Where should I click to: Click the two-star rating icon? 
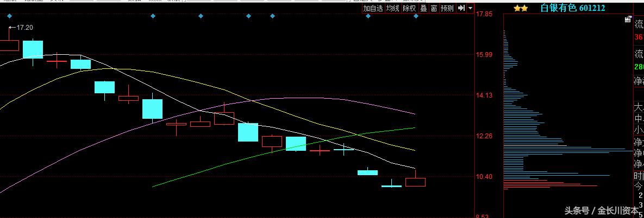(x=521, y=8)
